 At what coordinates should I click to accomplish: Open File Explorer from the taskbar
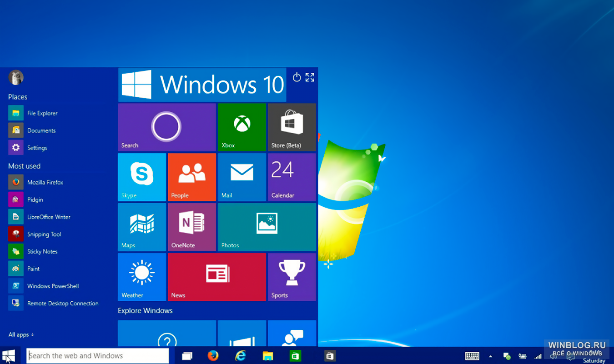coord(267,356)
